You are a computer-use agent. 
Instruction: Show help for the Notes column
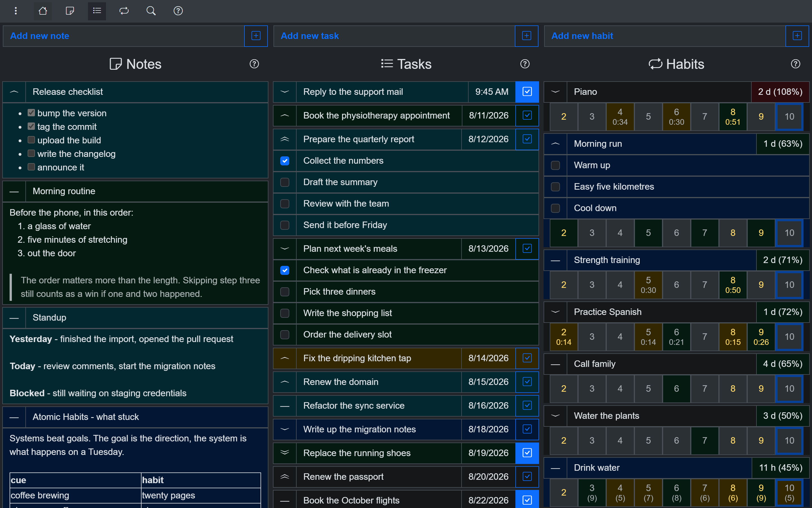coord(254,64)
